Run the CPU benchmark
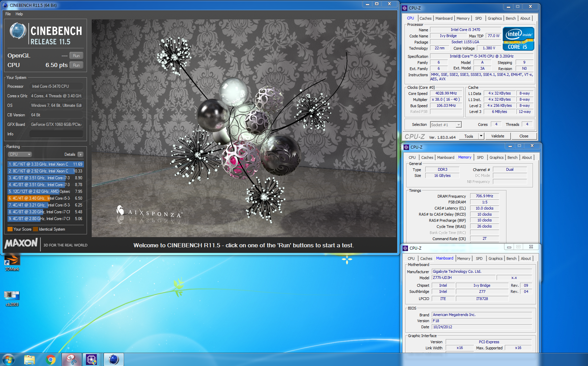Image resolution: width=588 pixels, height=366 pixels. [76, 65]
